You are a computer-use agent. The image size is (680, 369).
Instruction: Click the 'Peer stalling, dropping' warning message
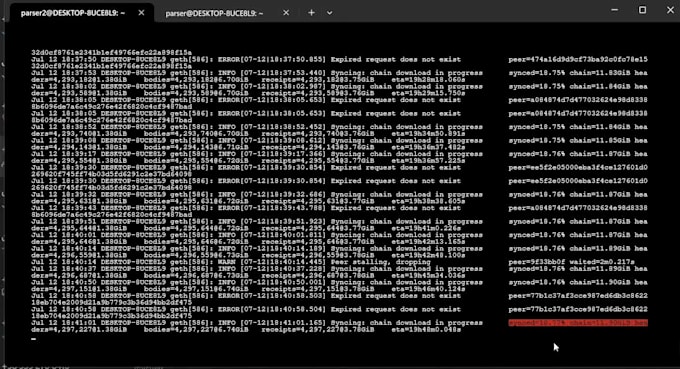[380, 262]
